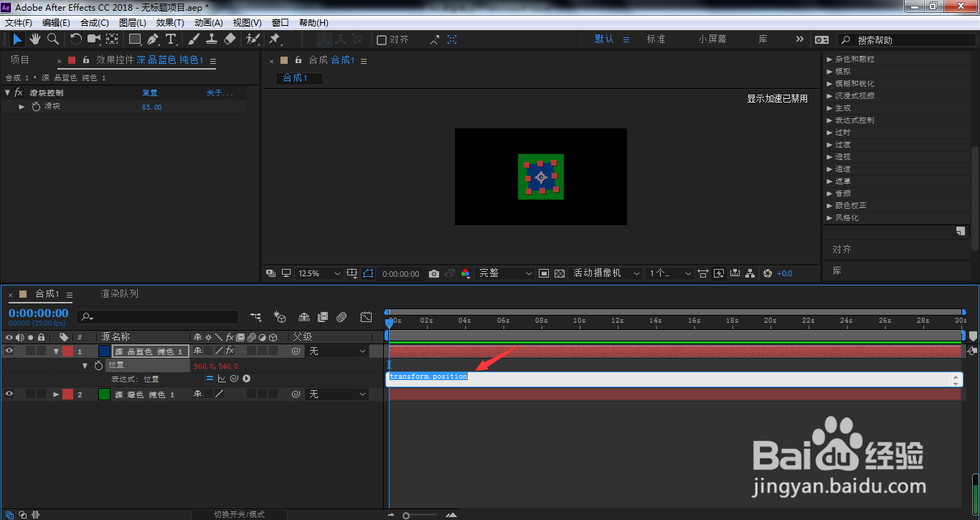Image resolution: width=980 pixels, height=520 pixels.
Task: Switch to the 项目 panel tab
Action: (20, 60)
